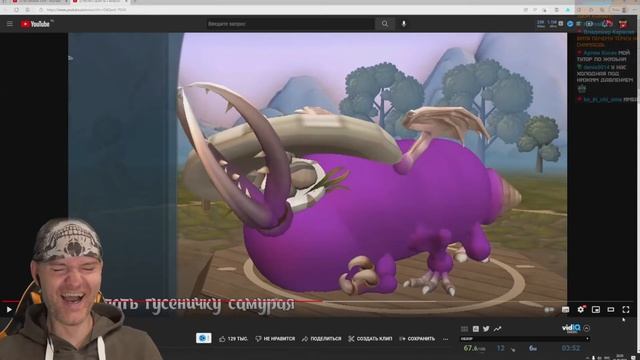Enable miniplayer mode
The height and width of the screenshot is (360, 640).
point(596,310)
